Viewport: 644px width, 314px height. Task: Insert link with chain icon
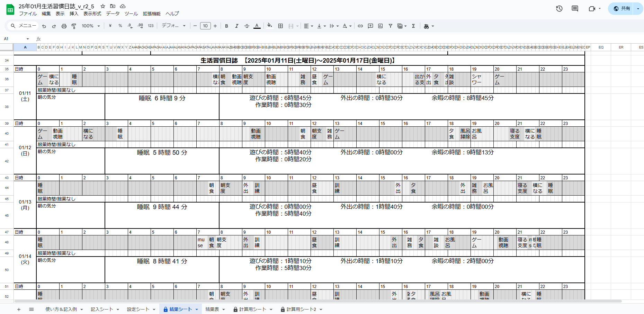(x=360, y=26)
